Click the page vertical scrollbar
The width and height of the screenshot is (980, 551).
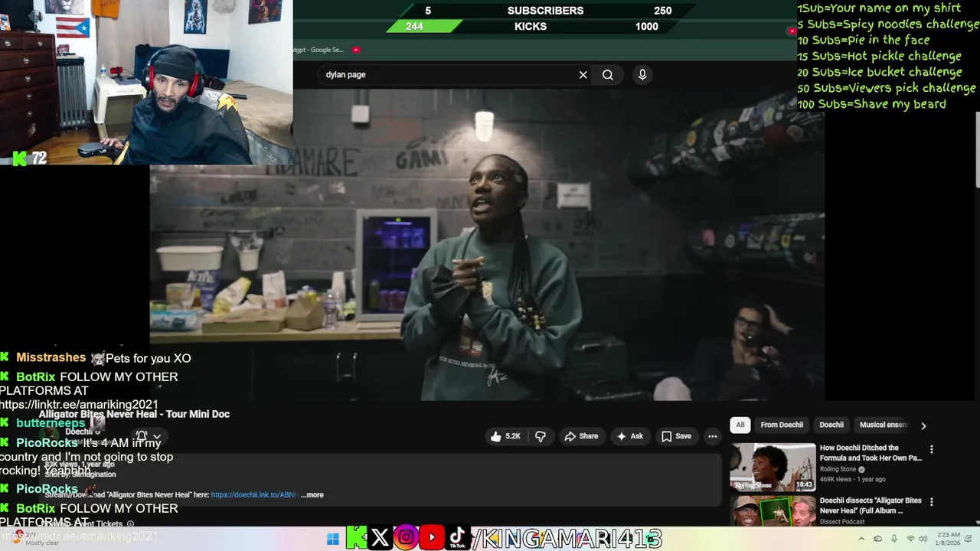pos(976,149)
